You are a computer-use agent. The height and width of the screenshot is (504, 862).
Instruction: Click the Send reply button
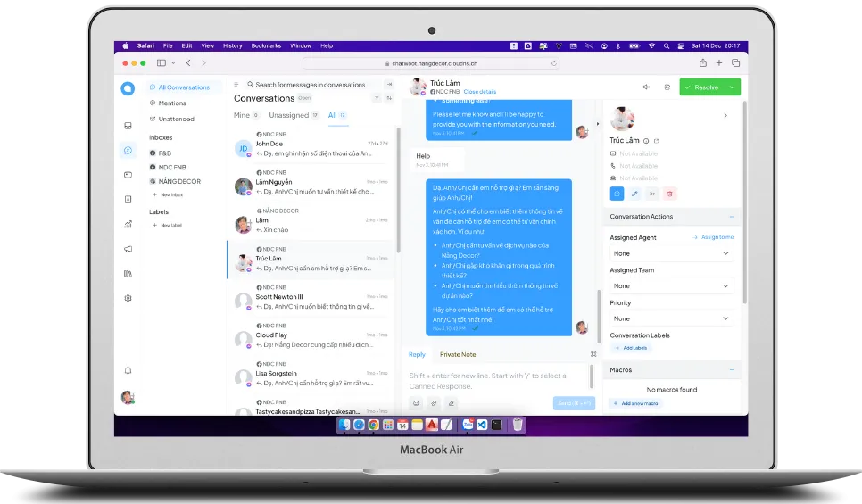[574, 403]
